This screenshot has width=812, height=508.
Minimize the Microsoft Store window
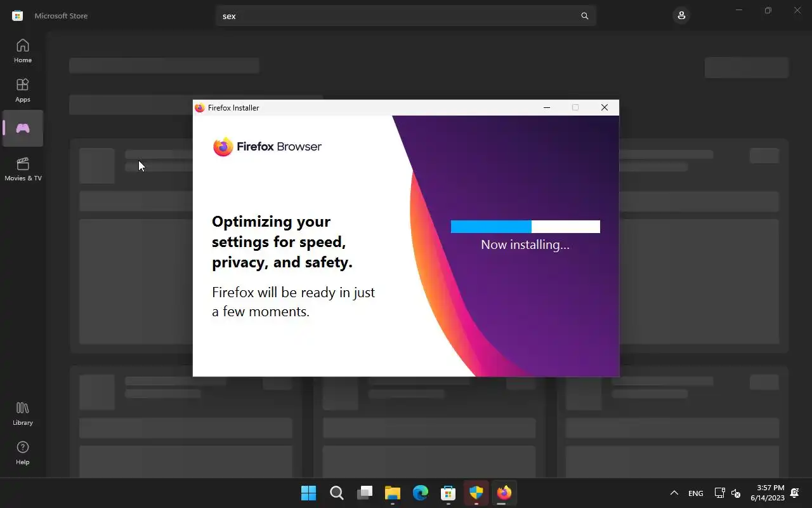click(739, 10)
